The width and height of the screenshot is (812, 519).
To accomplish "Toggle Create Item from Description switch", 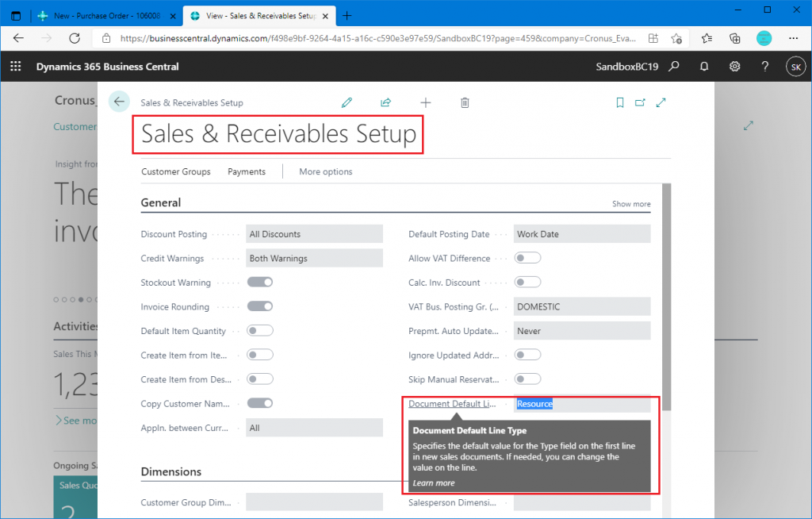I will click(x=260, y=379).
